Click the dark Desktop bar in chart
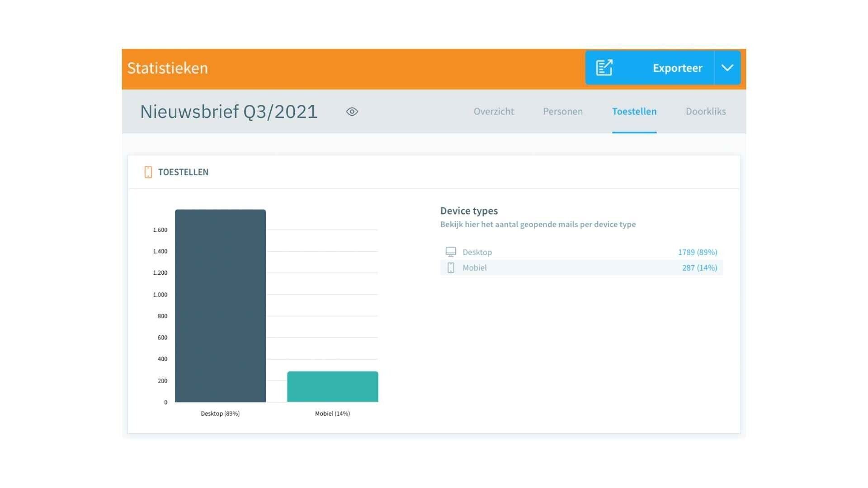Image resolution: width=868 pixels, height=488 pixels. tap(220, 305)
